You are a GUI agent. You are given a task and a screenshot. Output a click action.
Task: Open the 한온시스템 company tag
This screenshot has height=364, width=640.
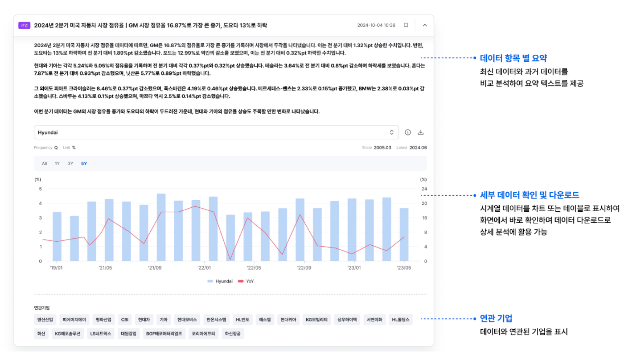(x=216, y=319)
